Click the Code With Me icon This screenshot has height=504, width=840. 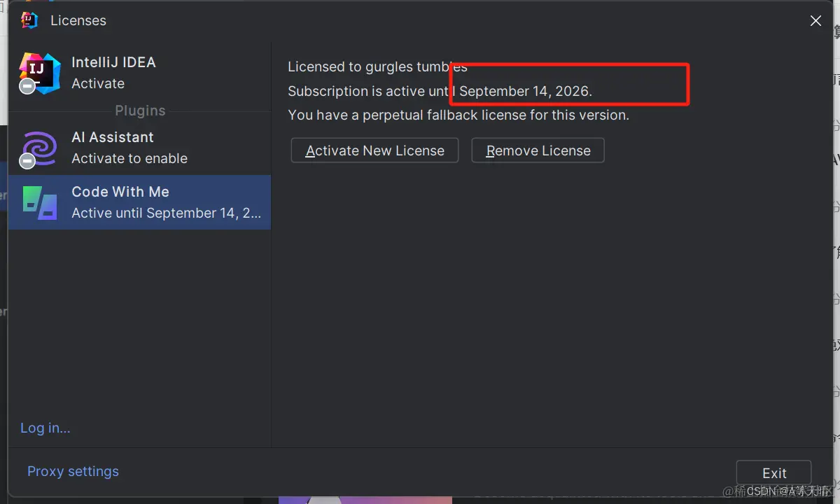click(x=39, y=202)
